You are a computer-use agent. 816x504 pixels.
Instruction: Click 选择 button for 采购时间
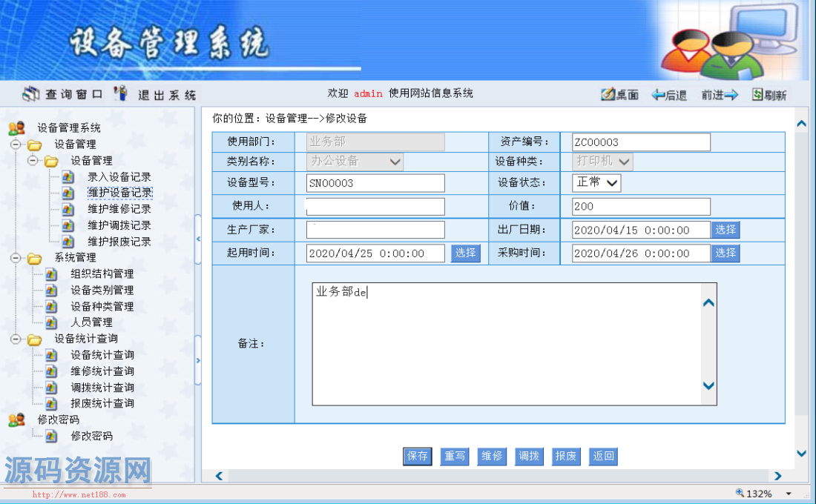click(x=725, y=253)
